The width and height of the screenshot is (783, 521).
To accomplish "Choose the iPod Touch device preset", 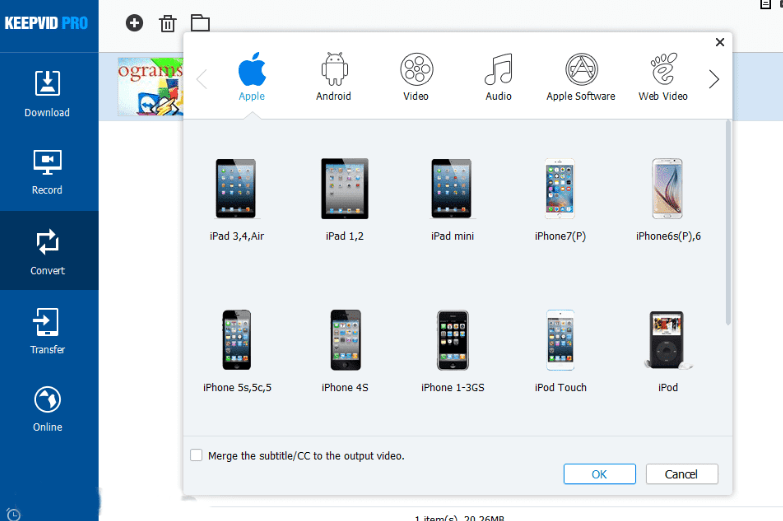I will tap(560, 351).
